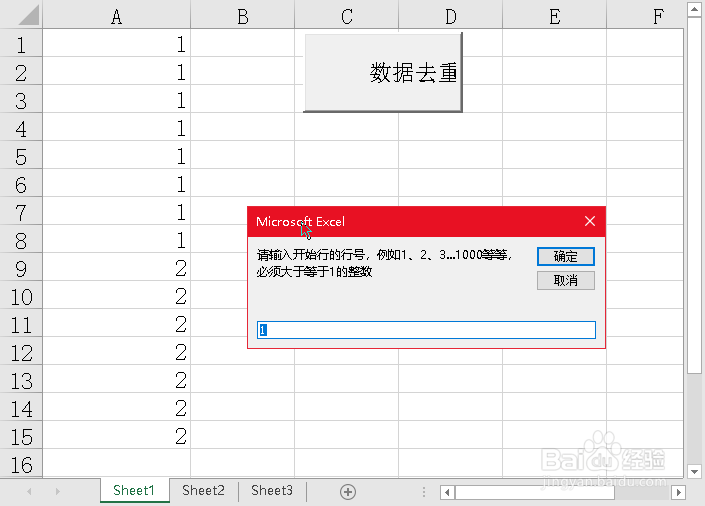Select empty cell E1

pos(554,44)
